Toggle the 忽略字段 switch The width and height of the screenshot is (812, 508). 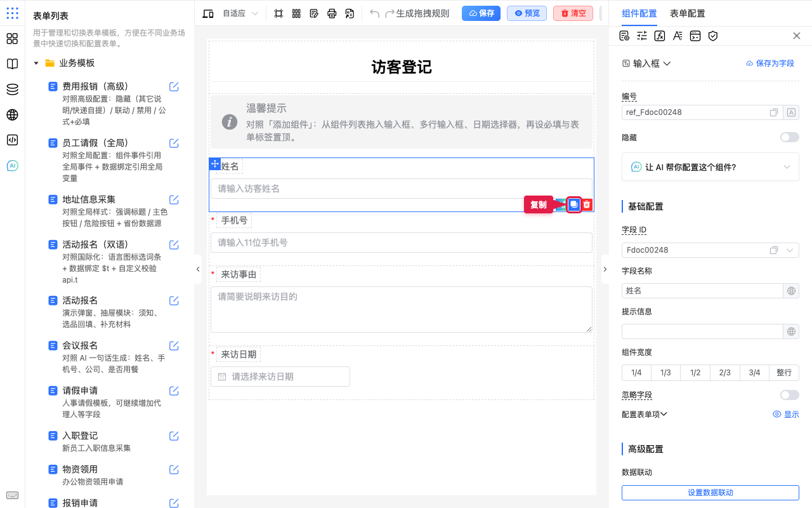pos(790,395)
